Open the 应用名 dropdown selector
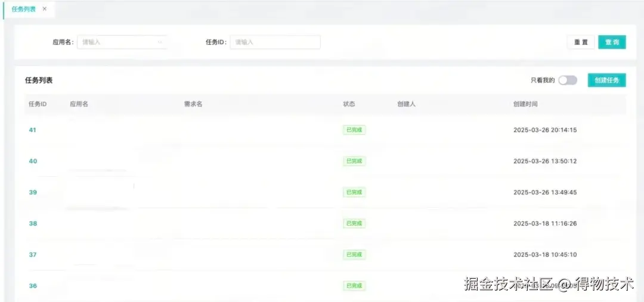Viewport: 644px width, 302px height. (122, 42)
